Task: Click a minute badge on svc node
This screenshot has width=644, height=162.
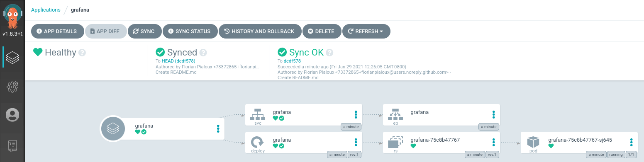Action: coord(351,127)
